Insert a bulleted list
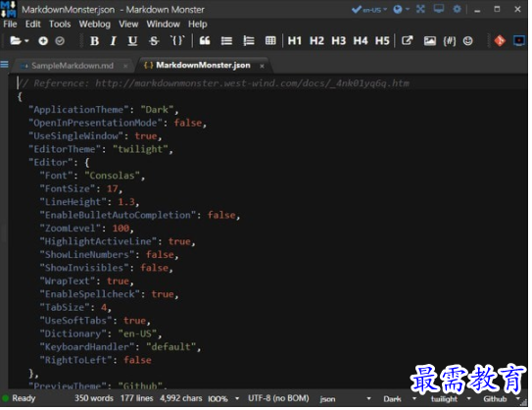The image size is (532, 410). [226, 41]
